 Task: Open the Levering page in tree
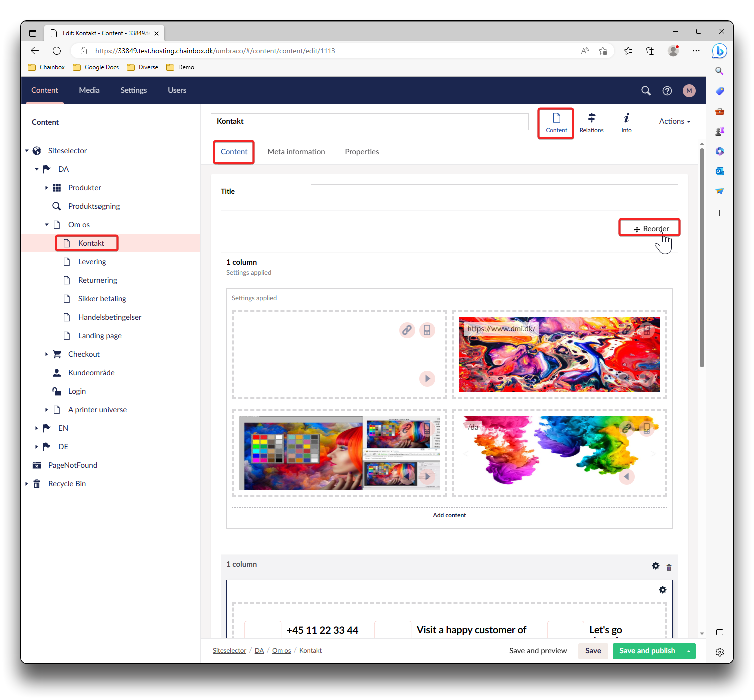pyautogui.click(x=92, y=262)
